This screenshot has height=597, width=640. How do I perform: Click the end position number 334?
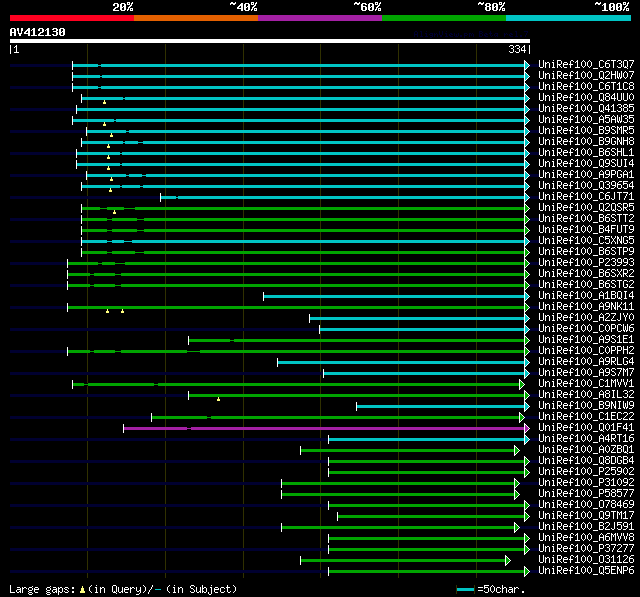[517, 49]
